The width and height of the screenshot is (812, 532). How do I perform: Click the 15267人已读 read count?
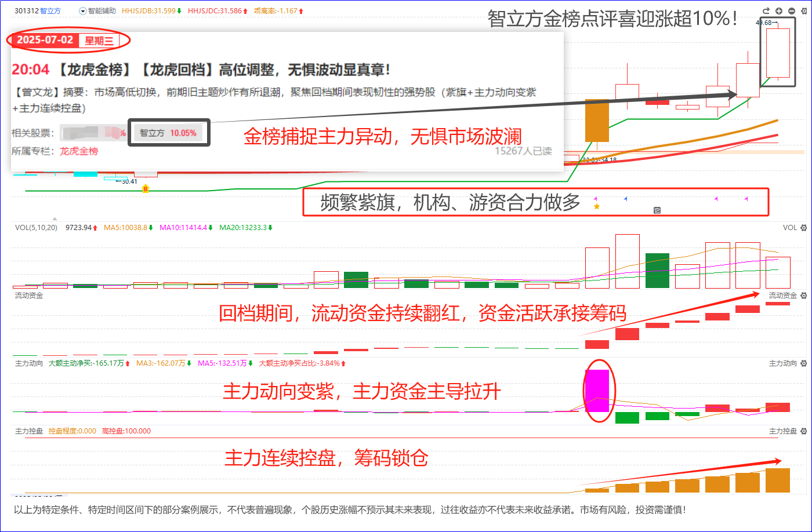pyautogui.click(x=523, y=151)
